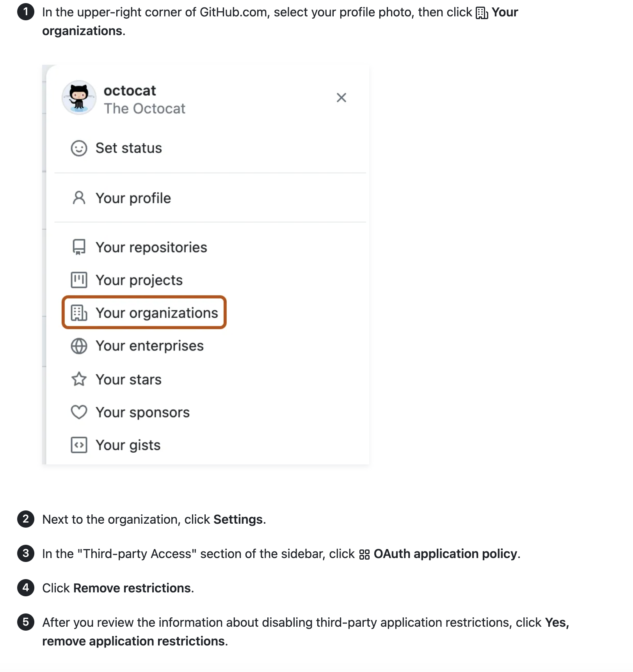
Task: Open Your profile menu entry
Action: pos(133,198)
